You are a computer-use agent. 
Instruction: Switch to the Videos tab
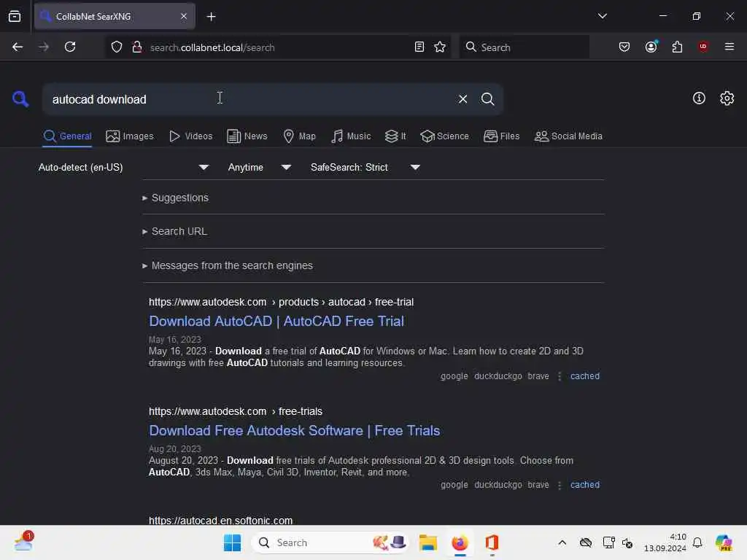190,136
